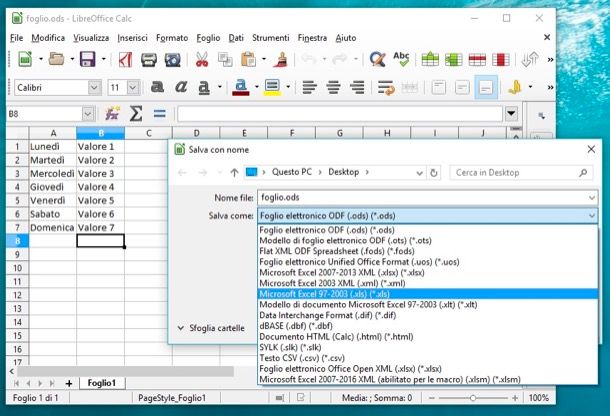Select the Foglio1 sheet tab
The image size is (610, 416).
pos(102,383)
